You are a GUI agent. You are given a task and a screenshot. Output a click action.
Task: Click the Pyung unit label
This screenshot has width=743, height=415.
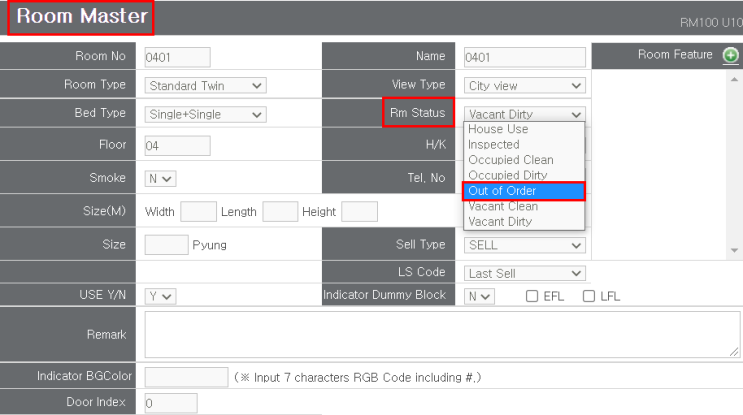209,245
